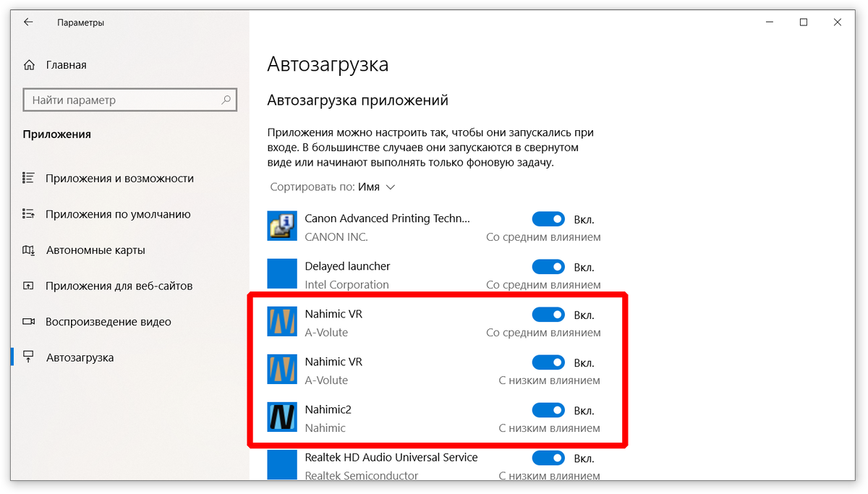Disable Realtek HD Audio Universal Service toggle

[x=548, y=458]
